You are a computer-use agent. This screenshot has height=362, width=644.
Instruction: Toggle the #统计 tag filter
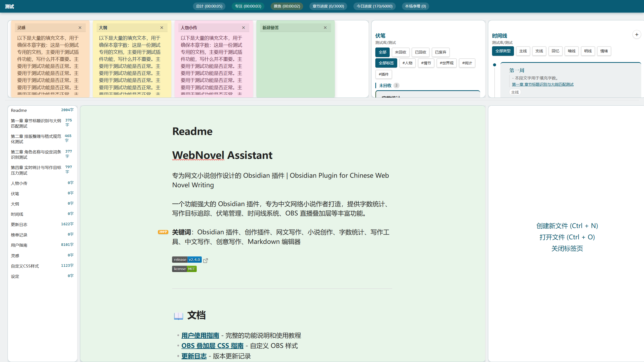point(467,63)
